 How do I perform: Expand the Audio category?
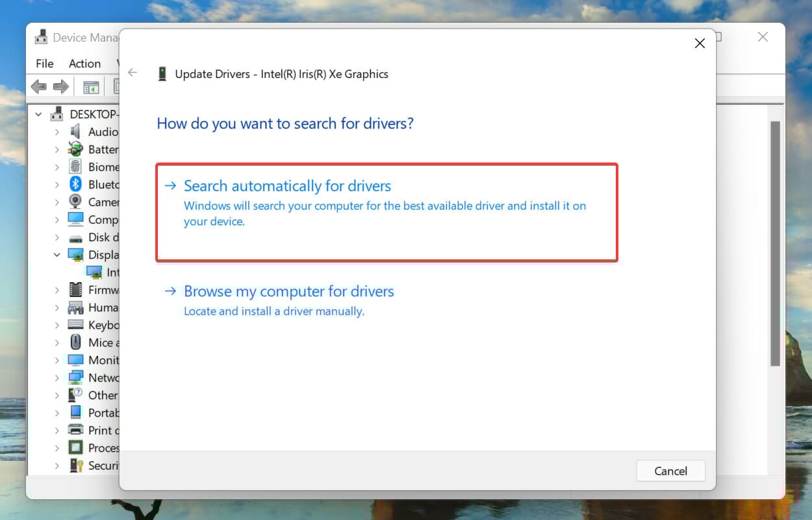click(57, 132)
